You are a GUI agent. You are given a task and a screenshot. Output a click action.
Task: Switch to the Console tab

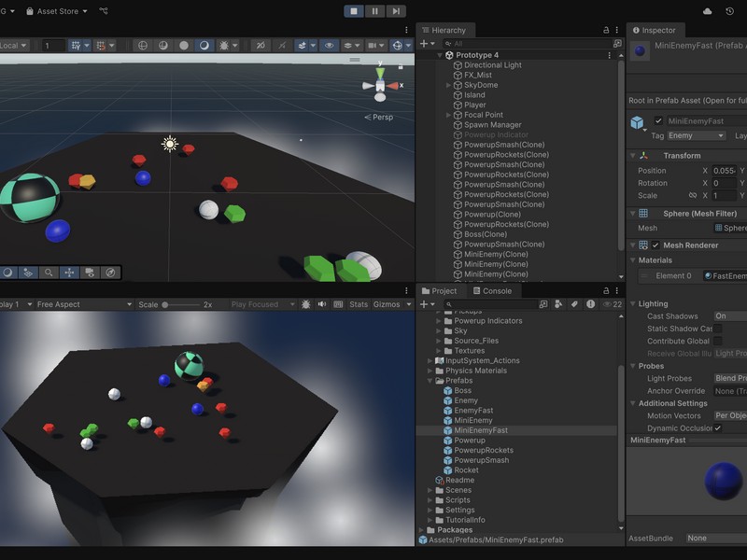[x=496, y=291]
